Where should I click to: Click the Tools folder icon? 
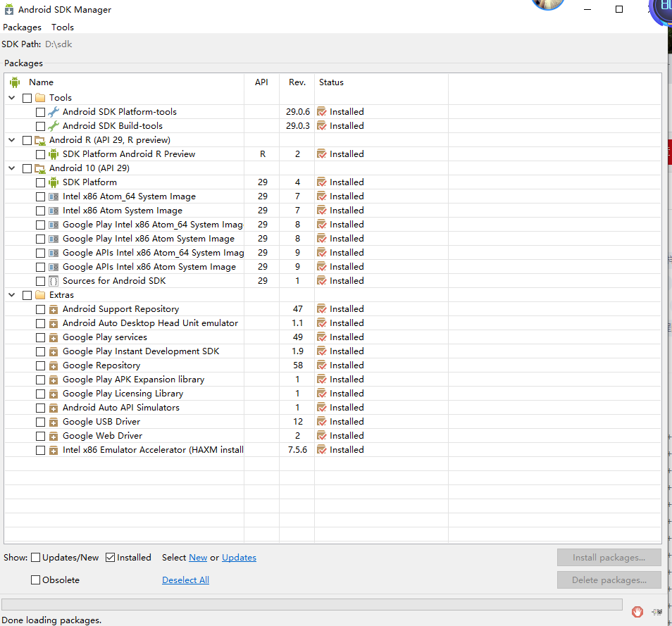[x=40, y=98]
